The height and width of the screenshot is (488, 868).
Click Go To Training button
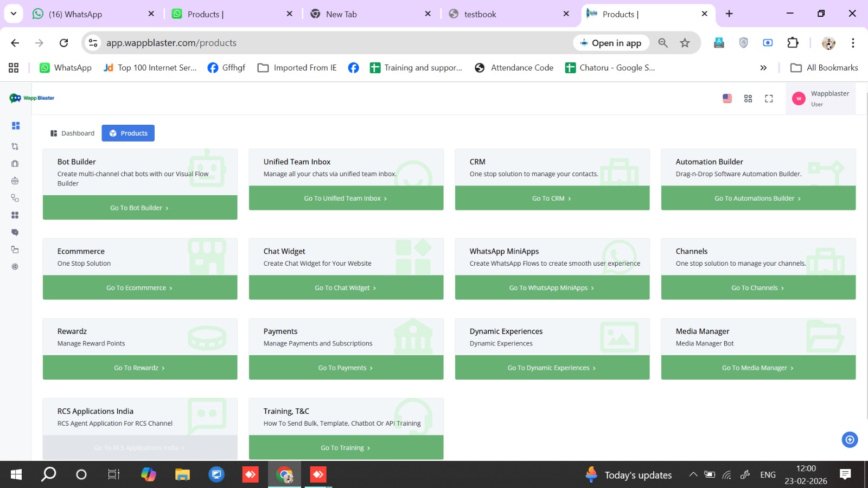coord(346,448)
